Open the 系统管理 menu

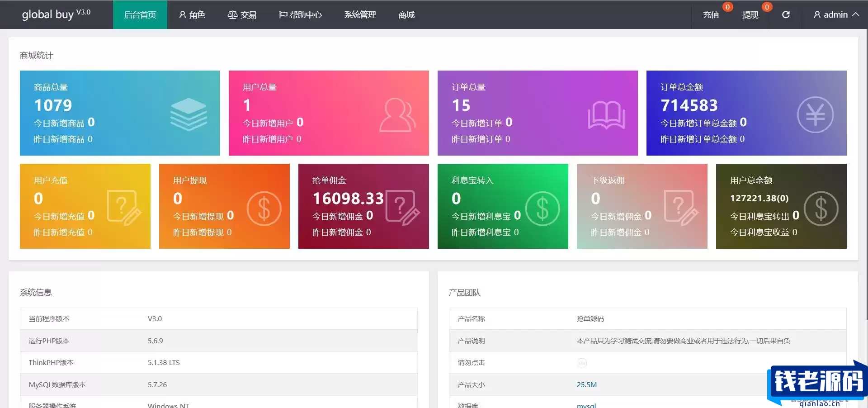[360, 14]
